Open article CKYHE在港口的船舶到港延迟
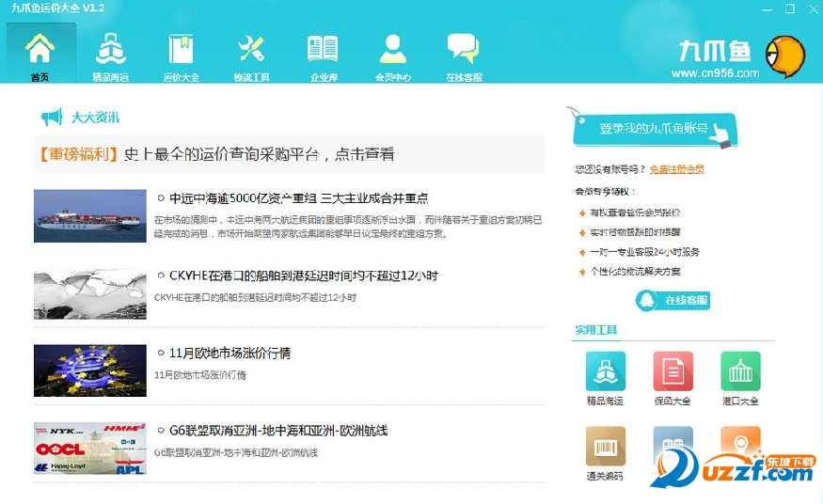Image resolution: width=823 pixels, height=504 pixels. click(304, 276)
